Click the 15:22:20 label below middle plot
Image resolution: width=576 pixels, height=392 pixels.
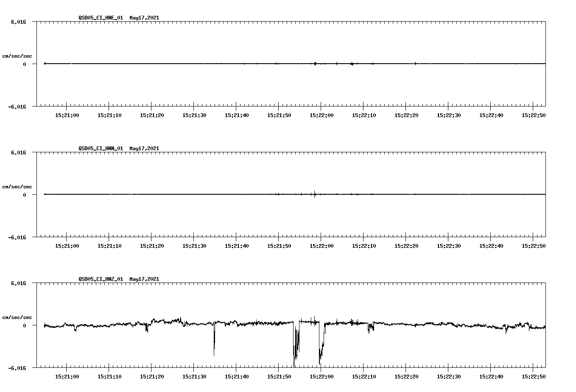coord(407,245)
